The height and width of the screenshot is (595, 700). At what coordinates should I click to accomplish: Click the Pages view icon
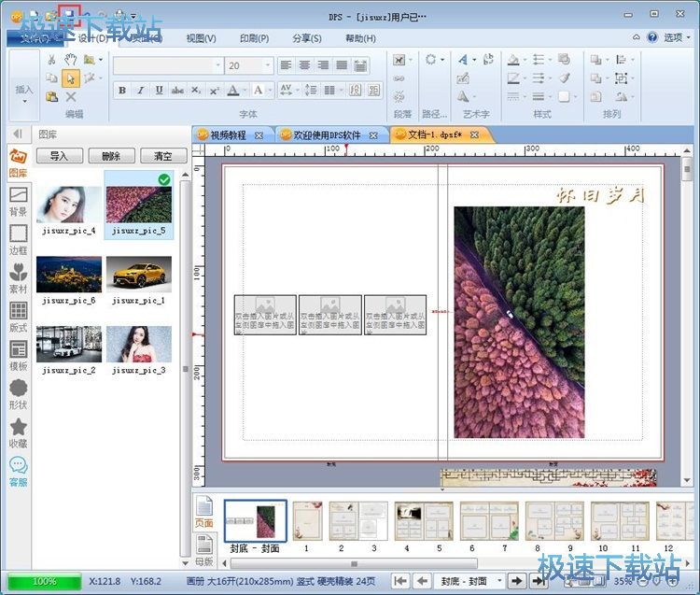(x=204, y=512)
